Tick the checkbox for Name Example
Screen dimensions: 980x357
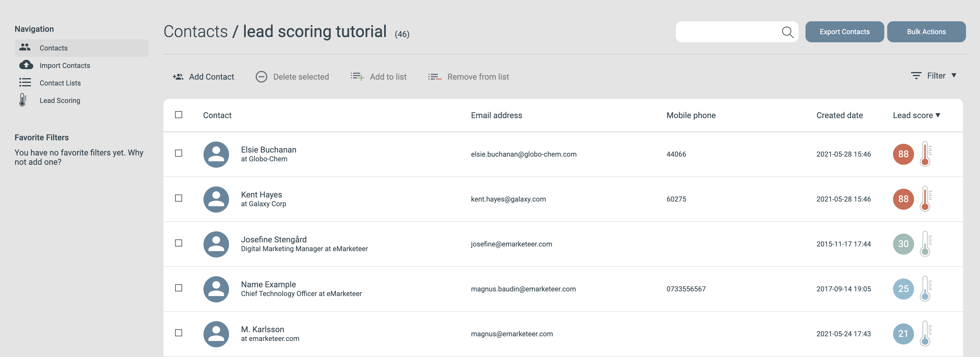tap(178, 287)
